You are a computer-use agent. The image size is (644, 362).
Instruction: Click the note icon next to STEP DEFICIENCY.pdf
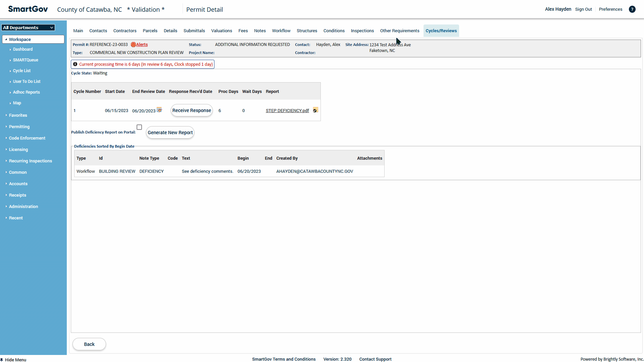[x=315, y=110]
